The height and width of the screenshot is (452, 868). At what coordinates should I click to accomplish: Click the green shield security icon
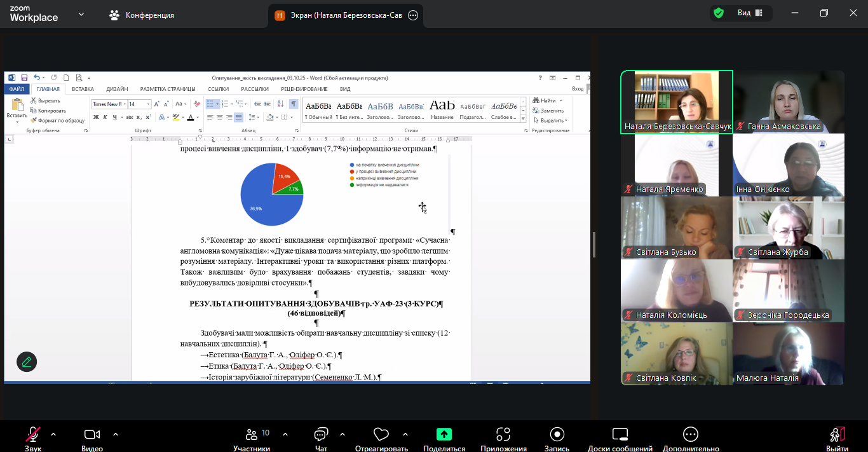coord(719,13)
